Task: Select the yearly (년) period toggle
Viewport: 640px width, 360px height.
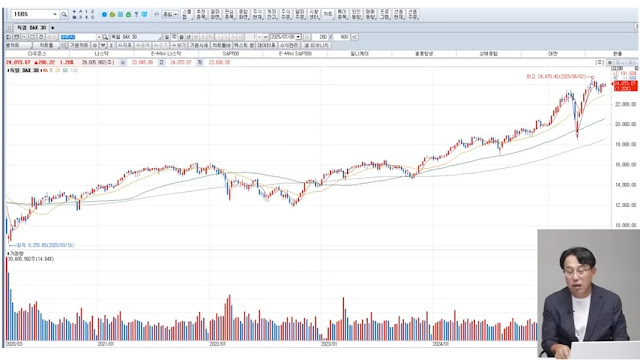Action: 188,37
